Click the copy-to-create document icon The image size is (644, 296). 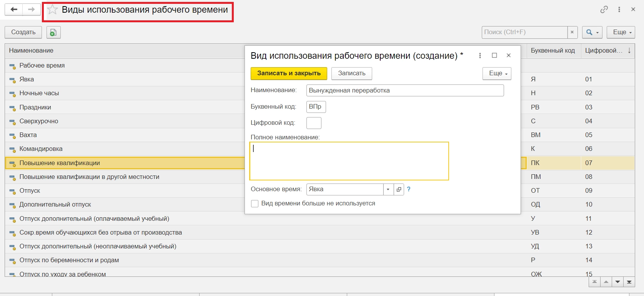click(53, 33)
